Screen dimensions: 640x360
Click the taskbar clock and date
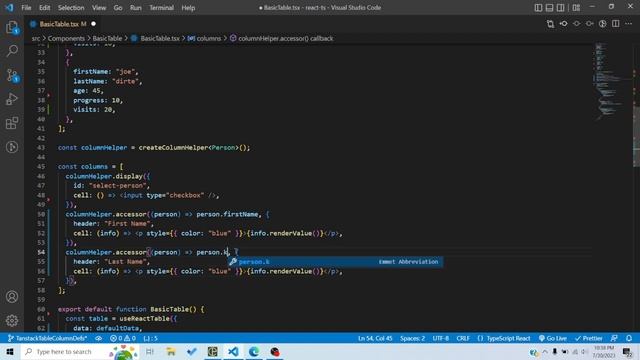coord(604,352)
